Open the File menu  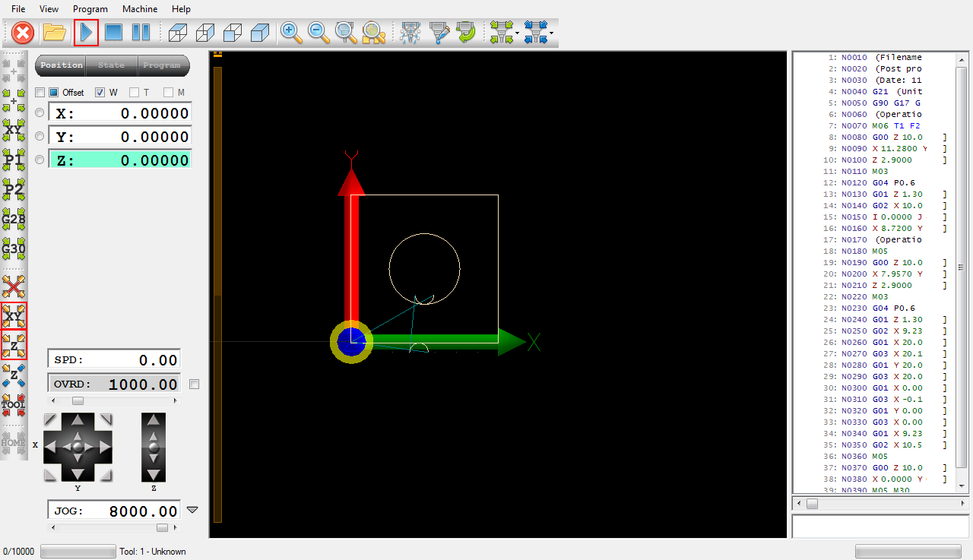18,9
